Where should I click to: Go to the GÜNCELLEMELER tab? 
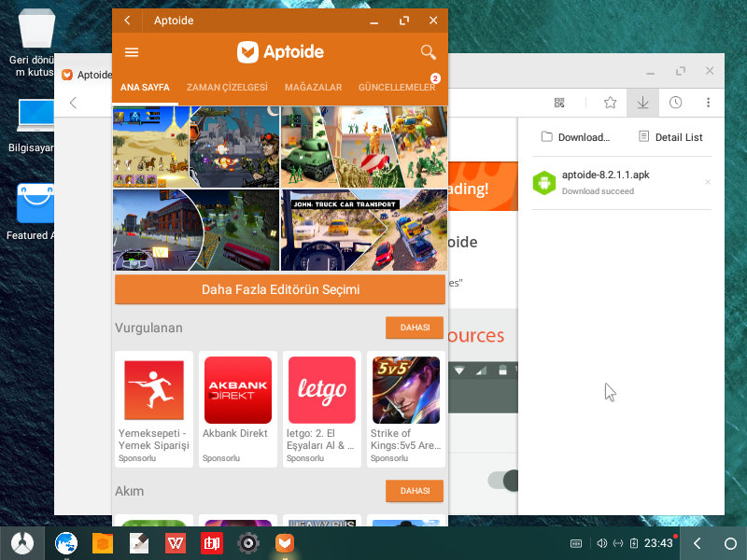click(397, 88)
